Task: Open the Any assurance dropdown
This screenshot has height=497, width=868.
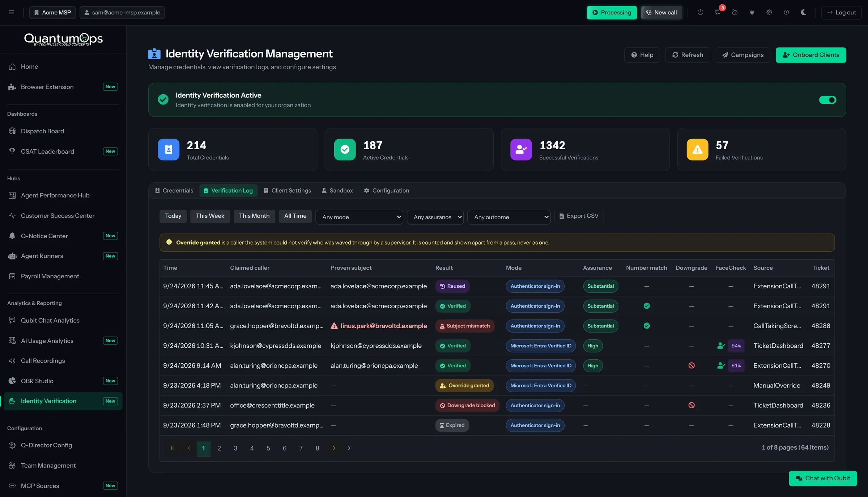Action: [x=435, y=217]
